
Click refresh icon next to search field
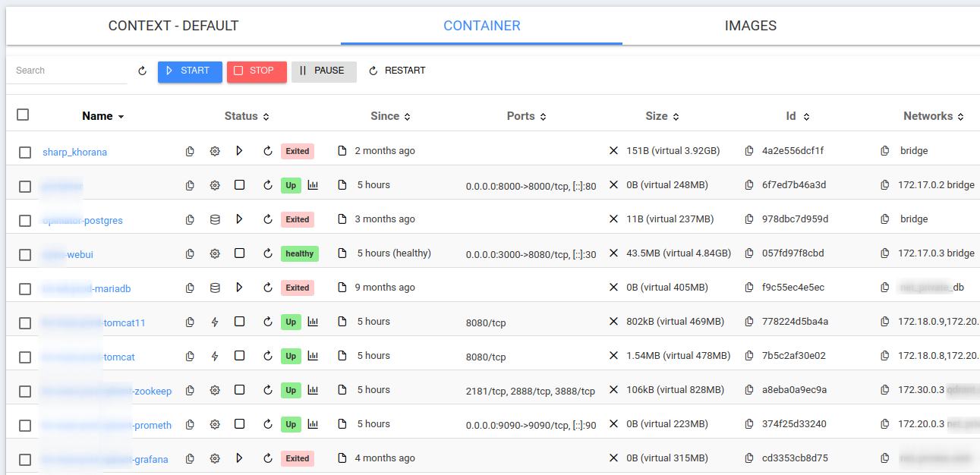142,71
